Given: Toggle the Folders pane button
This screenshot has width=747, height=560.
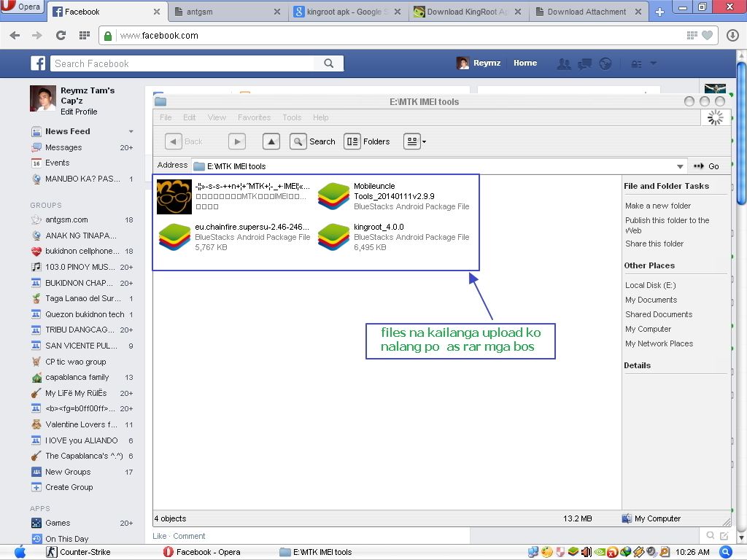Looking at the screenshot, I should 368,141.
